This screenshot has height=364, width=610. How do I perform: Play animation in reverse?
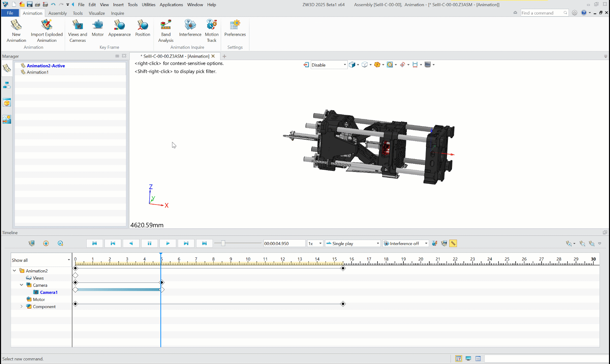(x=131, y=243)
